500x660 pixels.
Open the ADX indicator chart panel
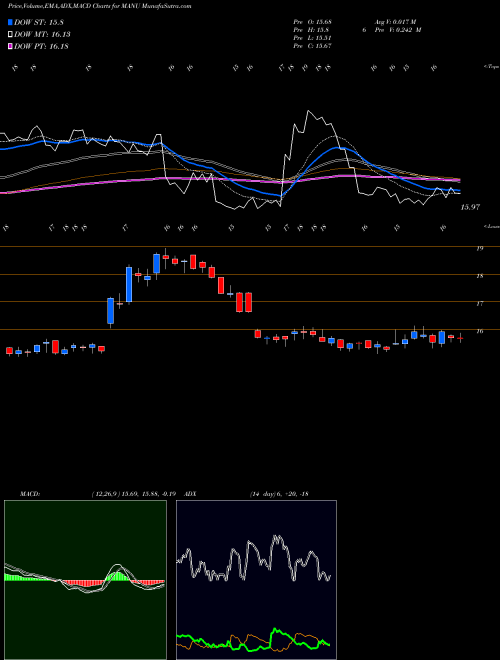pyautogui.click(x=256, y=580)
